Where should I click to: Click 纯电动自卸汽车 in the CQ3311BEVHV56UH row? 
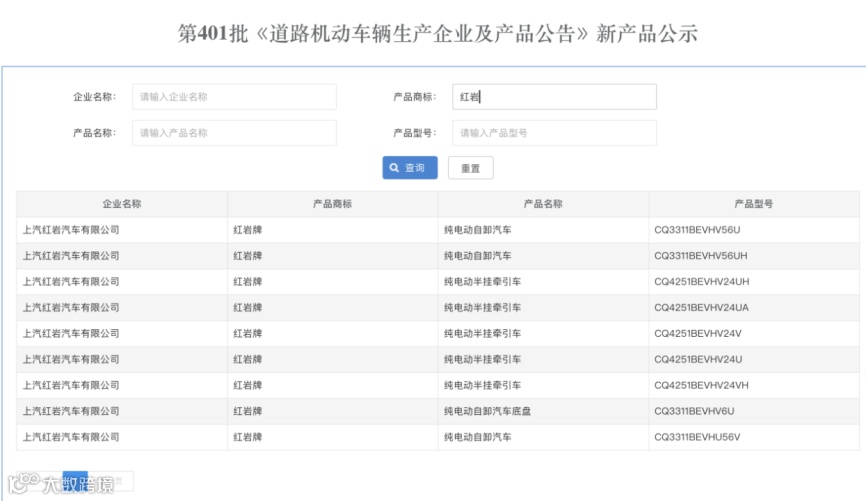coord(477,256)
